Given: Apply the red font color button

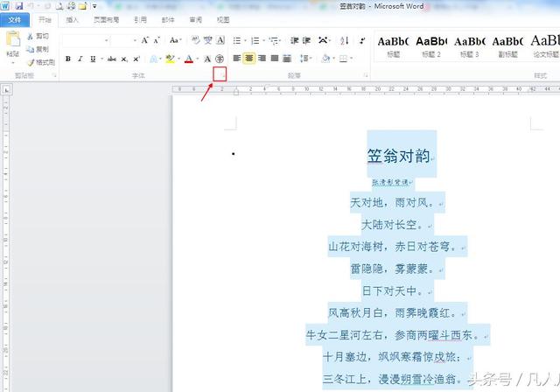Looking at the screenshot, I should (x=189, y=59).
